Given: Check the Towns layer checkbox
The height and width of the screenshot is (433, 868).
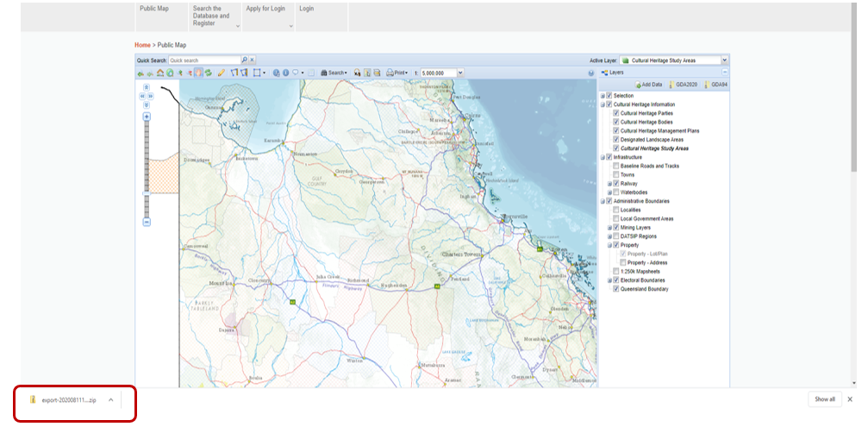Looking at the screenshot, I should point(616,174).
